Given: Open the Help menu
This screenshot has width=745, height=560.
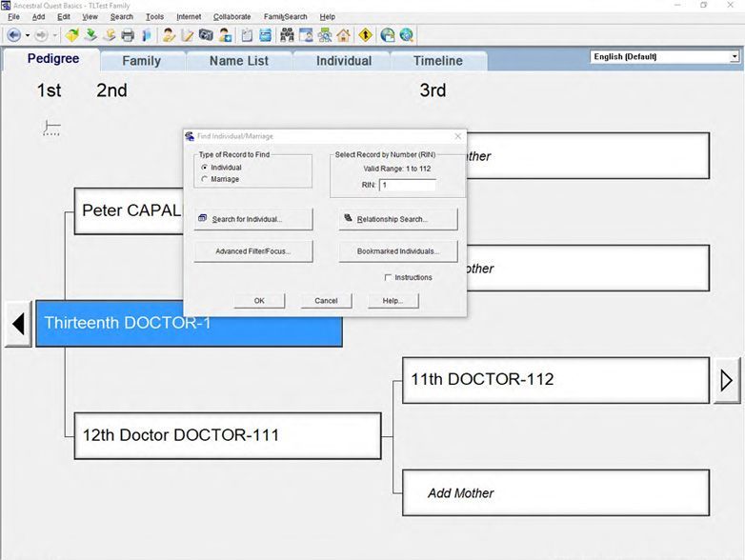Looking at the screenshot, I should coord(328,16).
